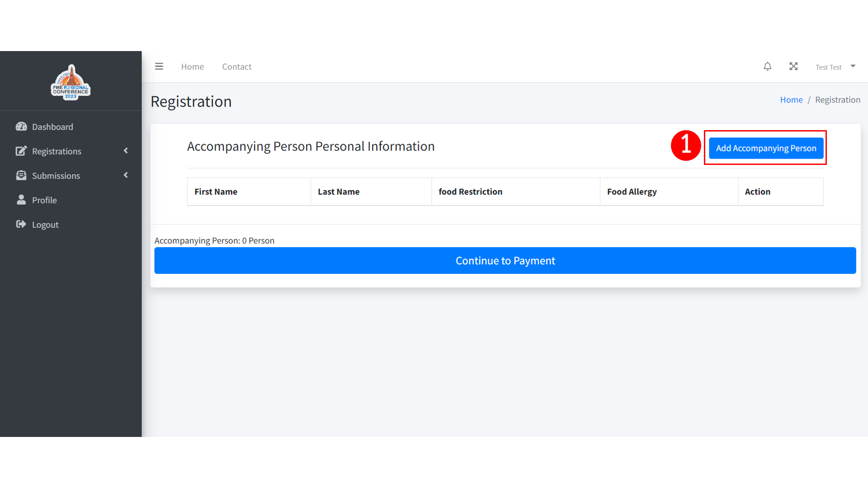Select Dashboard in the sidebar

(x=52, y=127)
